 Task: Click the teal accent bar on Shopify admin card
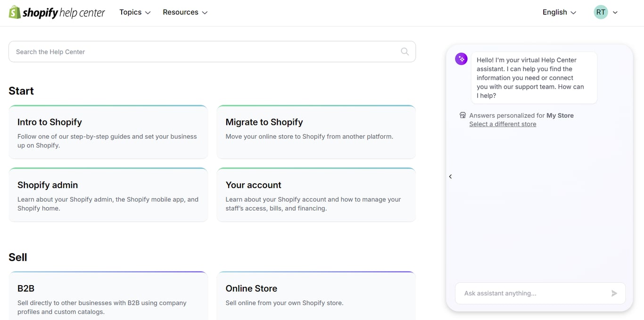[108, 169]
